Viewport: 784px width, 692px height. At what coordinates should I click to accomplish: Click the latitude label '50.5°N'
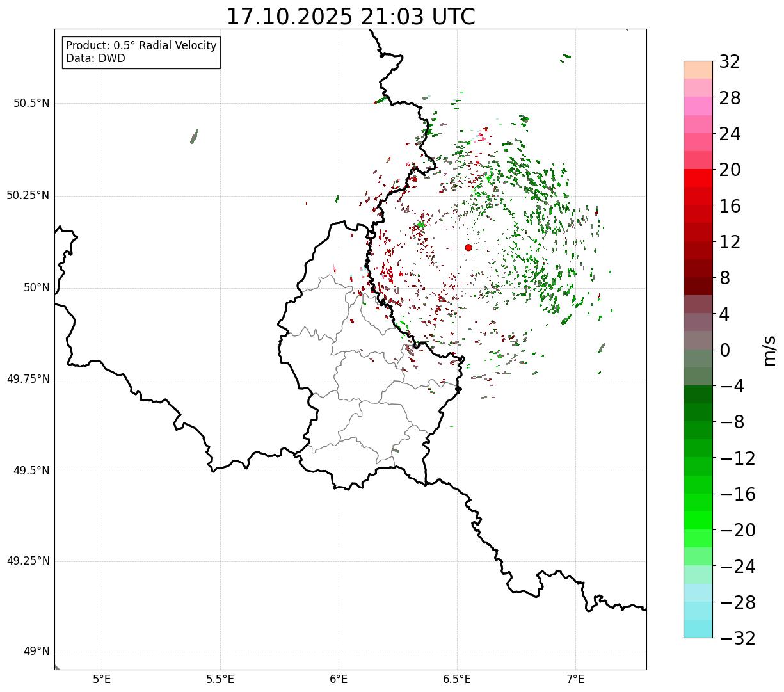pos(31,103)
